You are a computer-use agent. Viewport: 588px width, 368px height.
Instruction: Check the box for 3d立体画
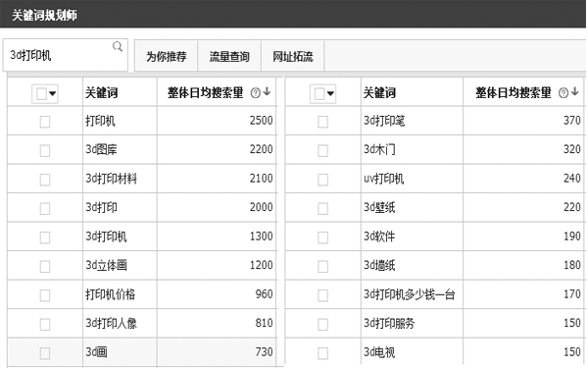(x=45, y=266)
